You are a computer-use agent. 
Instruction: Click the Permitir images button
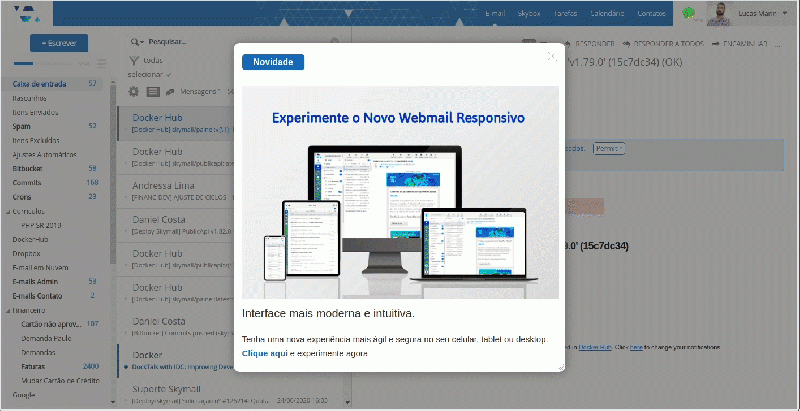(x=609, y=148)
